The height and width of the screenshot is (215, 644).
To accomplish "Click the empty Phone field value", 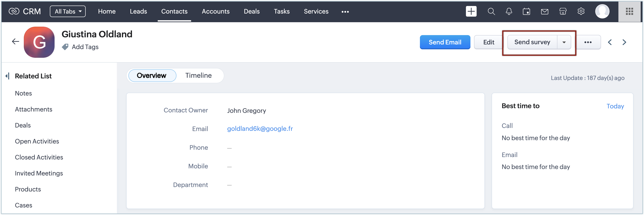I will click(x=229, y=148).
